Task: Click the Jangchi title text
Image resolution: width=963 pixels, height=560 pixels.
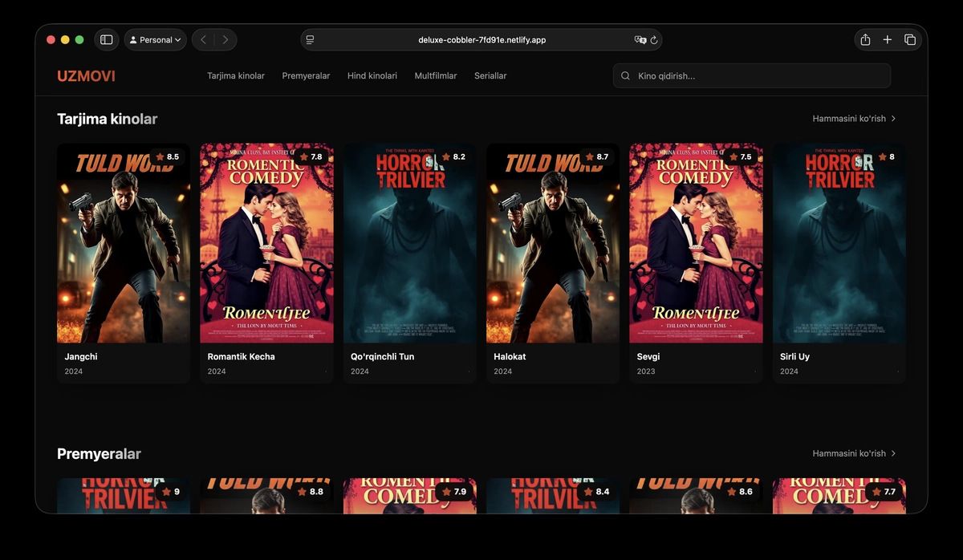Action: (81, 356)
